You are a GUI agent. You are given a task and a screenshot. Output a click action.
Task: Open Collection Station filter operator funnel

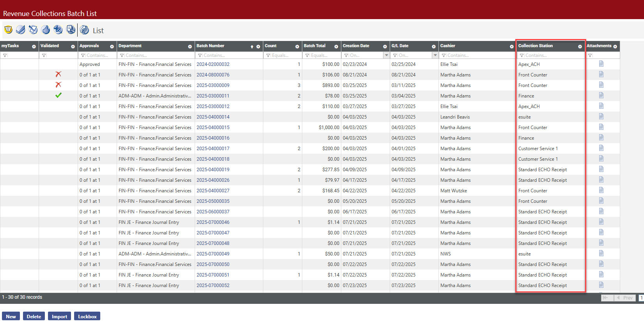coord(522,55)
